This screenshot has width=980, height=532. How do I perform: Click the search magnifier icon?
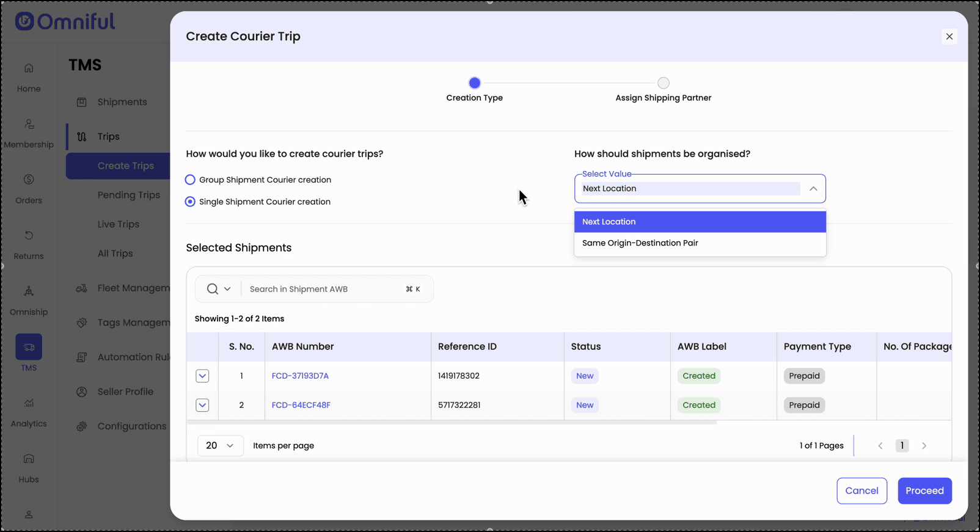212,289
